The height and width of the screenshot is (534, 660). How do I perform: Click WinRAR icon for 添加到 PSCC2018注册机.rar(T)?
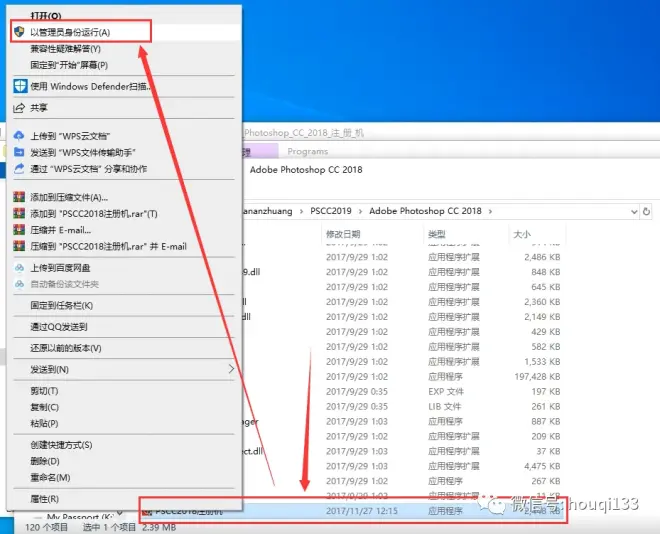[19, 213]
